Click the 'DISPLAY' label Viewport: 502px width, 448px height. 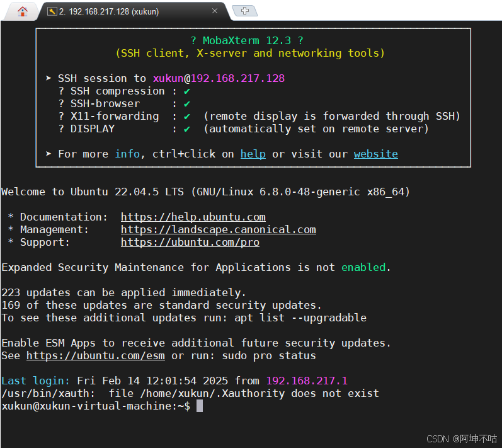tap(93, 129)
